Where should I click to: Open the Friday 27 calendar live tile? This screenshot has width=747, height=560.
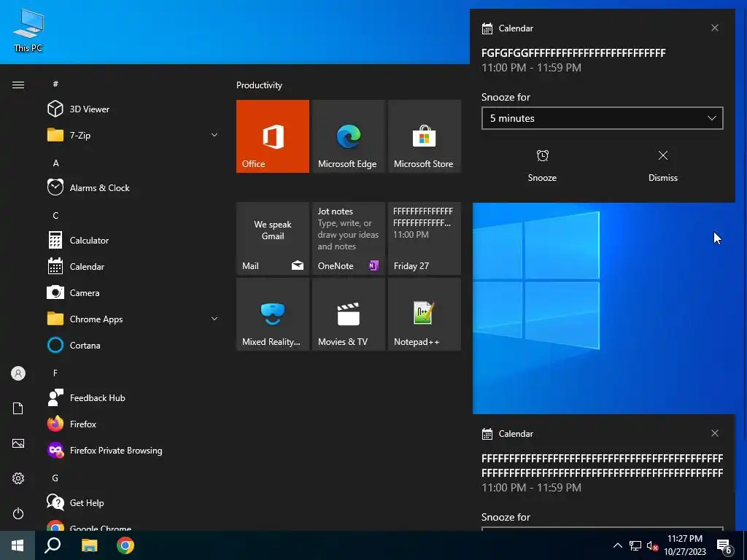pyautogui.click(x=425, y=238)
